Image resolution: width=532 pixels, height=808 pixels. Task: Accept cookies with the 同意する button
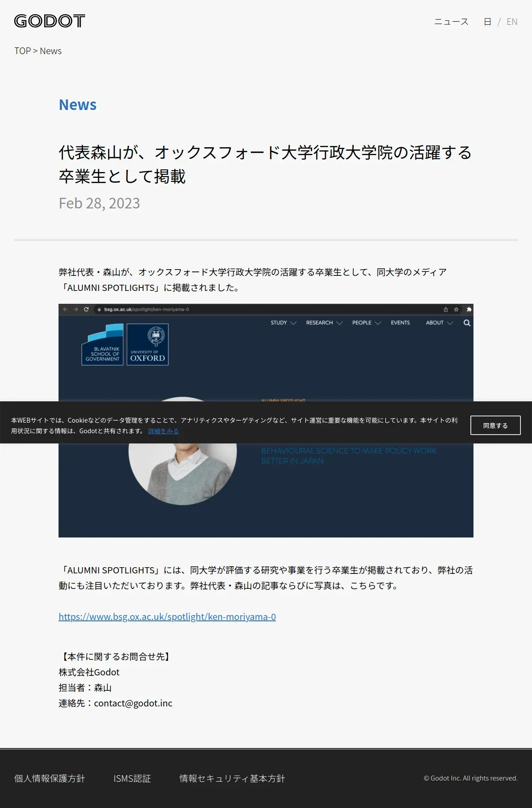[496, 425]
